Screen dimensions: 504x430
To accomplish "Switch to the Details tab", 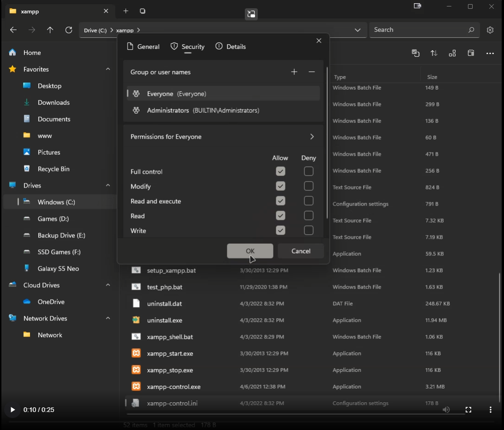I will click(x=231, y=47).
